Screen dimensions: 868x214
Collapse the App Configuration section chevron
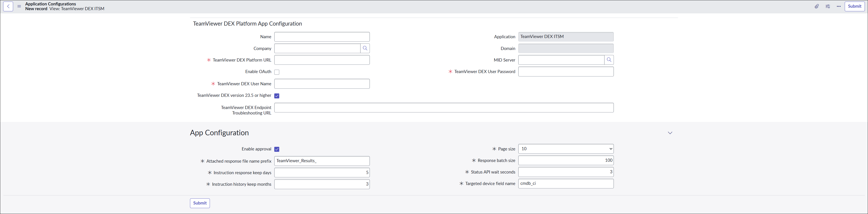(670, 133)
